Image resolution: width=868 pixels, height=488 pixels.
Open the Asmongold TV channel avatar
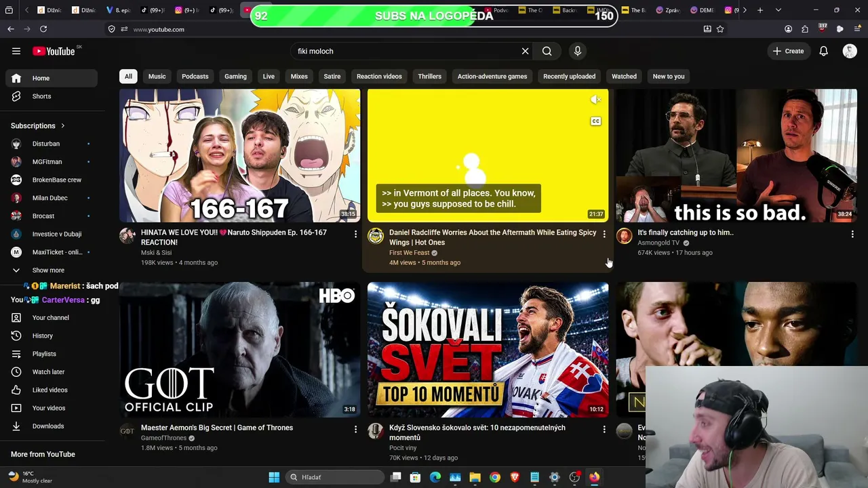tap(624, 236)
